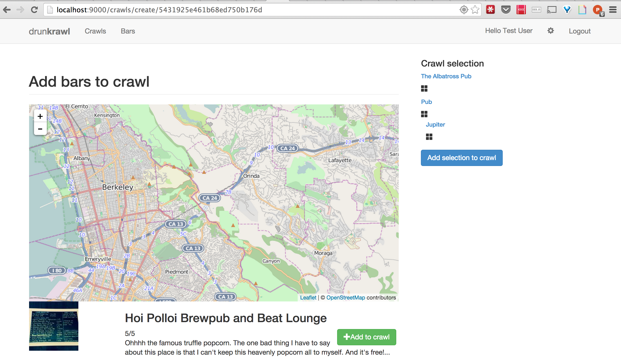
Task: Reload the page with browser refresh
Action: (x=34, y=10)
